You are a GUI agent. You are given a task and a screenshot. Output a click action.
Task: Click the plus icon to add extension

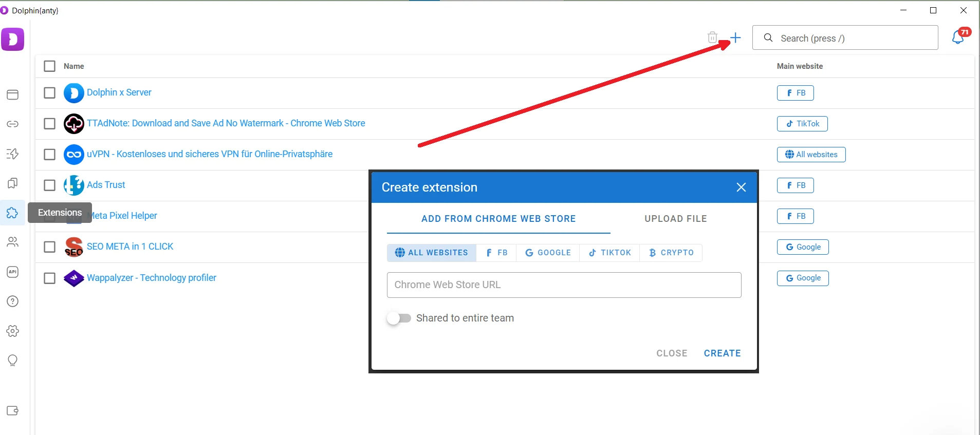(736, 37)
